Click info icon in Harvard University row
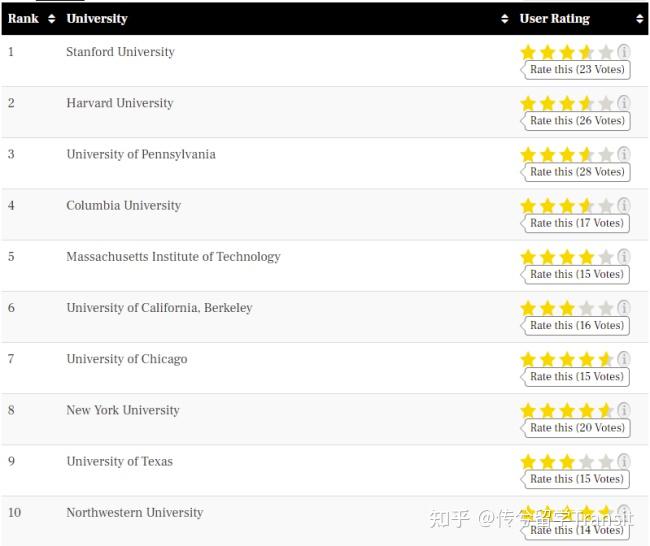650x546 pixels. (623, 102)
